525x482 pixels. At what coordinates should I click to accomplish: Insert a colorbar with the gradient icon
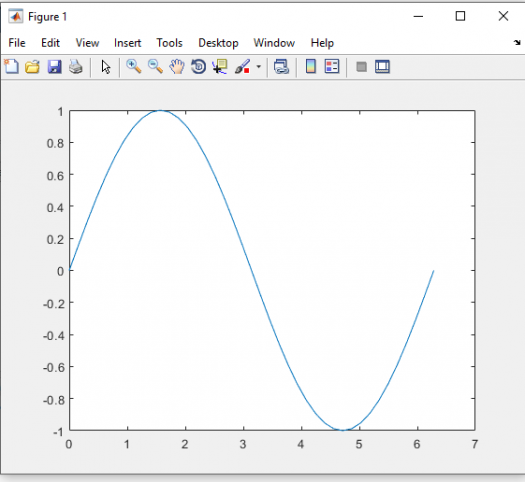[x=311, y=66]
